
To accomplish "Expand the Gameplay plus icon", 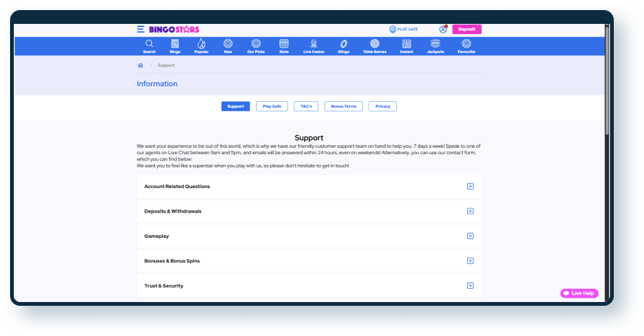I will point(470,236).
